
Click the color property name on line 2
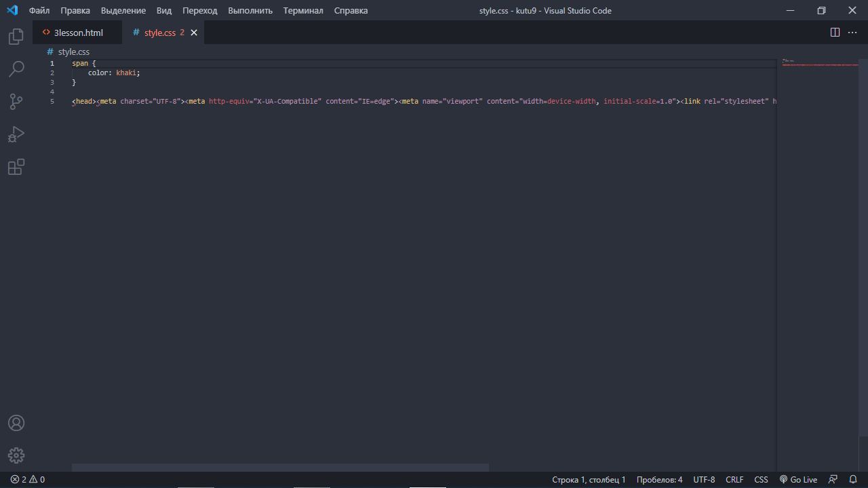pyautogui.click(x=98, y=73)
